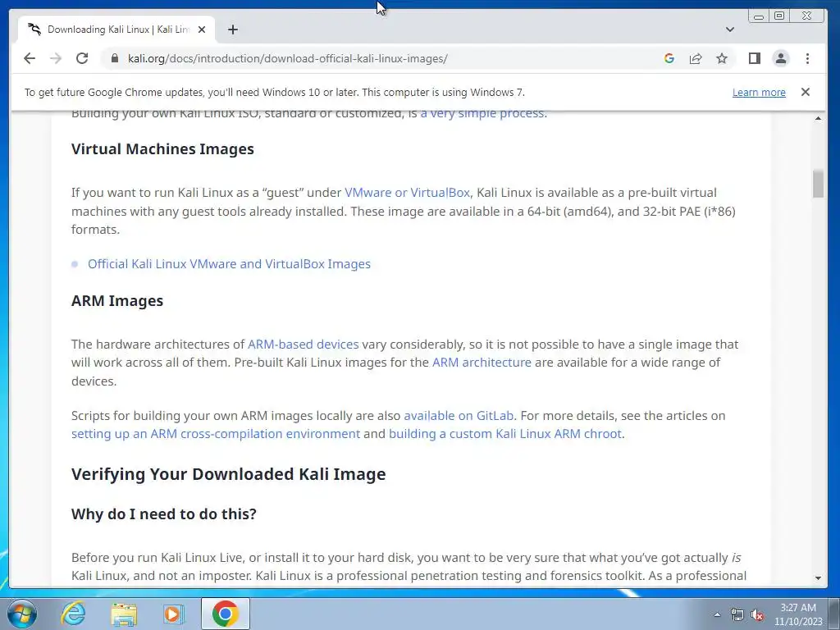Click the scrollbar down arrow
840x630 pixels.
coord(818,577)
